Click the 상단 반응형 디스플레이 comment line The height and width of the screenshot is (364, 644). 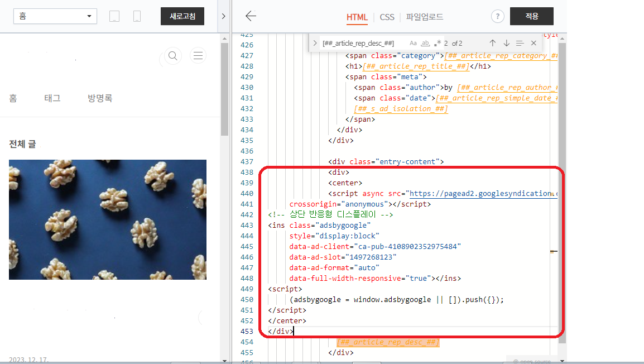point(330,214)
